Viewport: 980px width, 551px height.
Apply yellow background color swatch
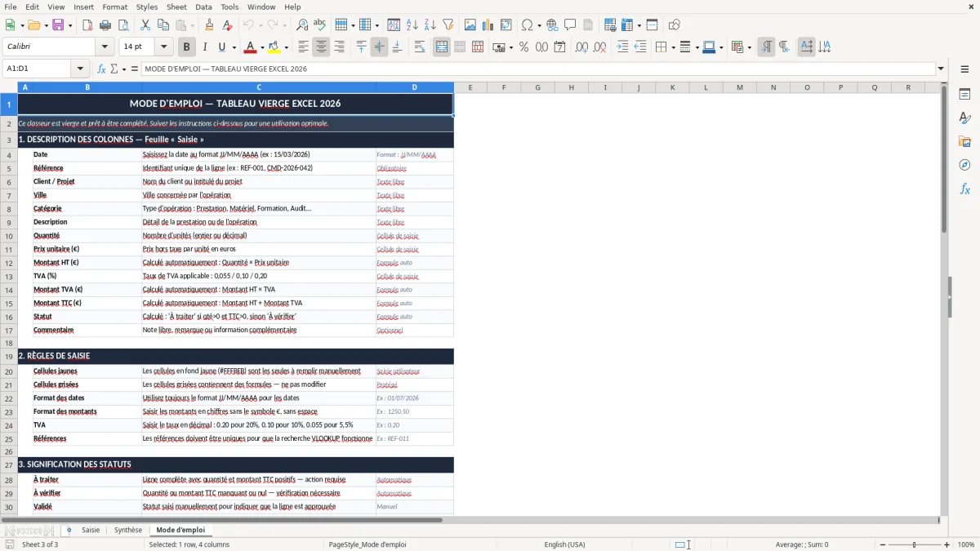tap(274, 47)
